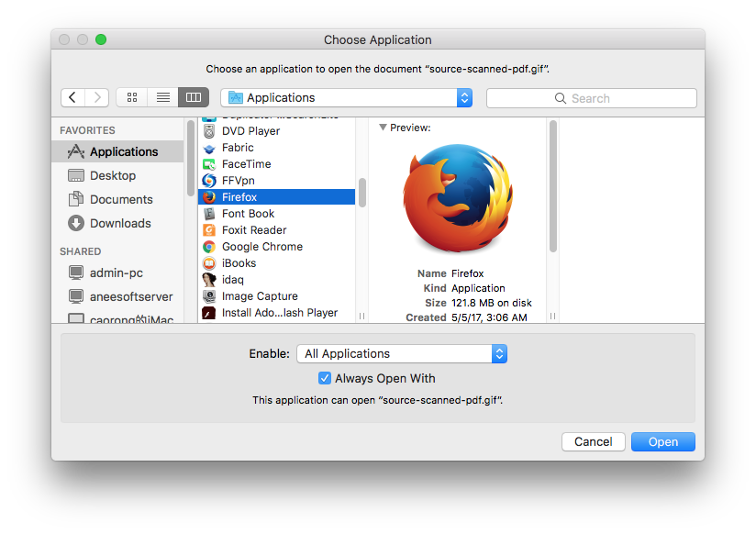Click the "121.8 MB on disk" size value
The image size is (756, 534).
click(x=491, y=303)
